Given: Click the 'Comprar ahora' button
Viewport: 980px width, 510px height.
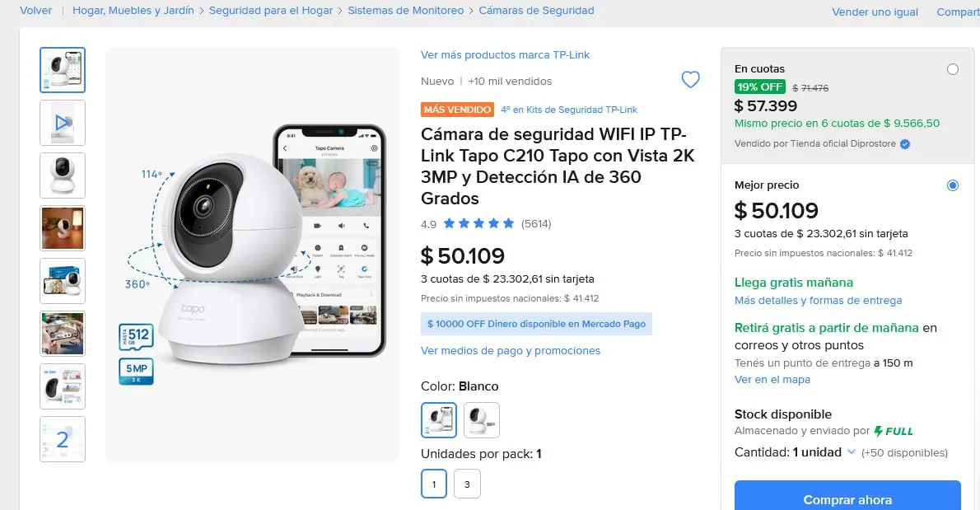Looking at the screenshot, I should pyautogui.click(x=847, y=498).
